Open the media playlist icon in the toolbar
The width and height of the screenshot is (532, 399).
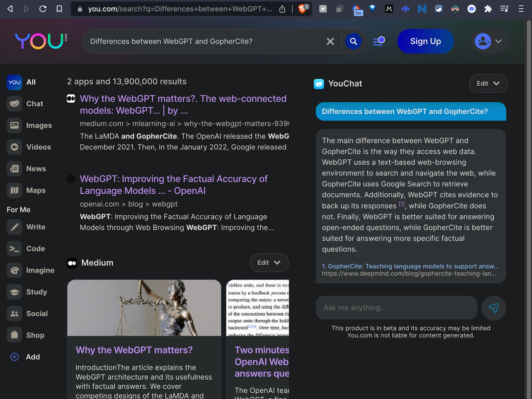[504, 9]
